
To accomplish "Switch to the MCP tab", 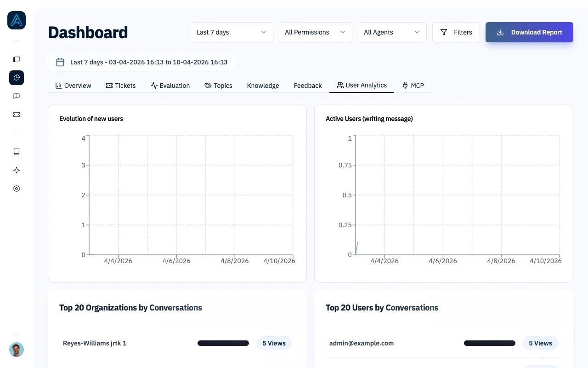I will tap(413, 86).
